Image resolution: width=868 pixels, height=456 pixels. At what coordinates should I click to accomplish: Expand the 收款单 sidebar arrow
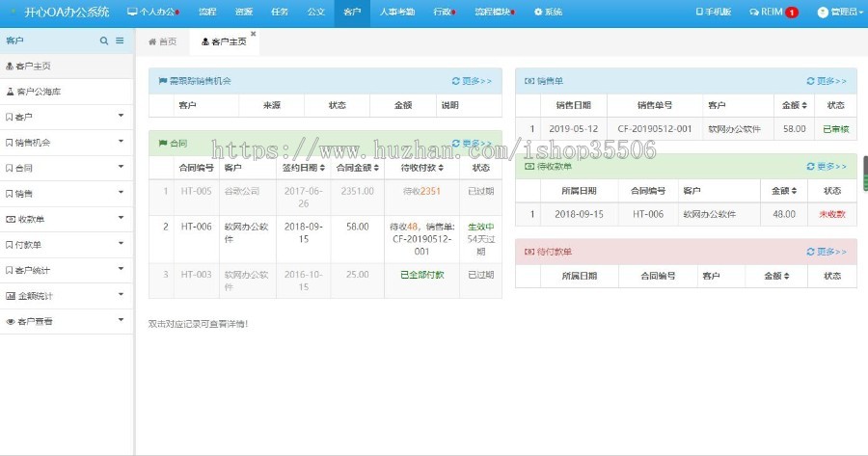click(x=121, y=218)
